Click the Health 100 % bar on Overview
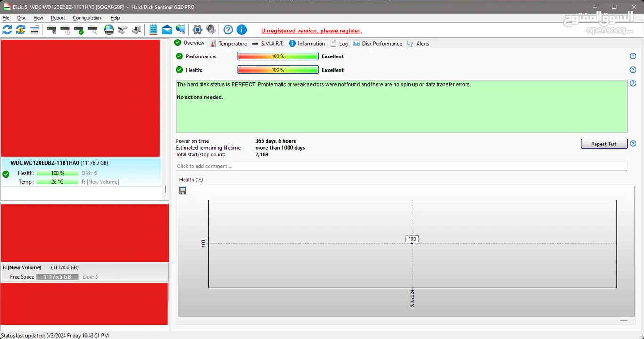Viewport: 644px width, 339px height. coord(278,70)
